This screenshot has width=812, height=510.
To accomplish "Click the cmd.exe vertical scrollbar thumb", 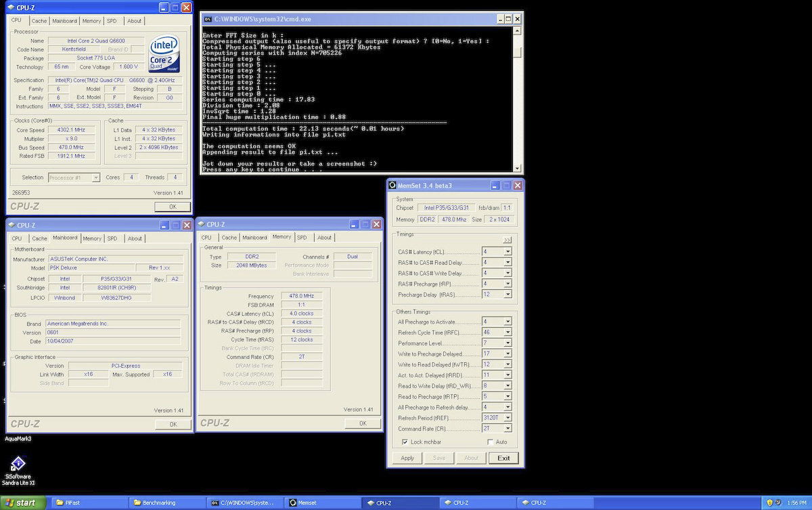I will pos(518,52).
